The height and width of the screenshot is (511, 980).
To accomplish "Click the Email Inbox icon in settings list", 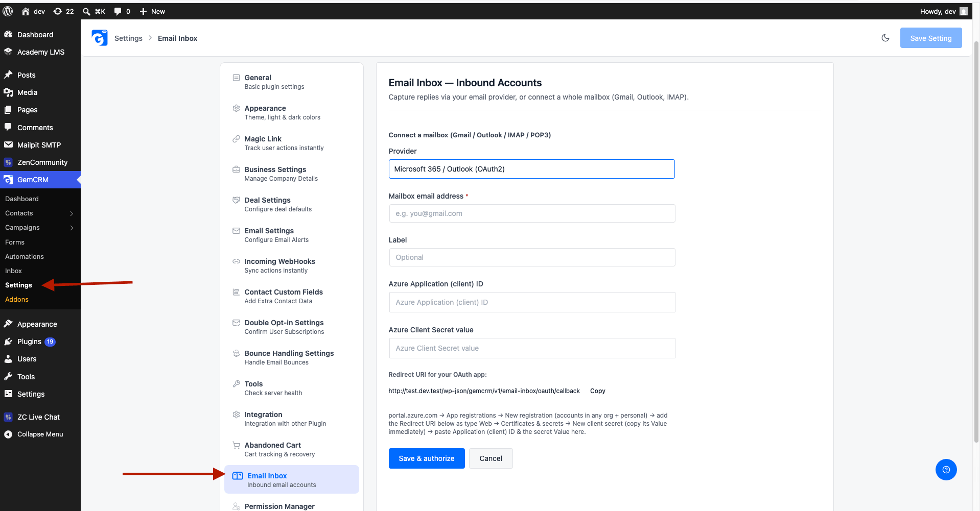I will click(238, 476).
